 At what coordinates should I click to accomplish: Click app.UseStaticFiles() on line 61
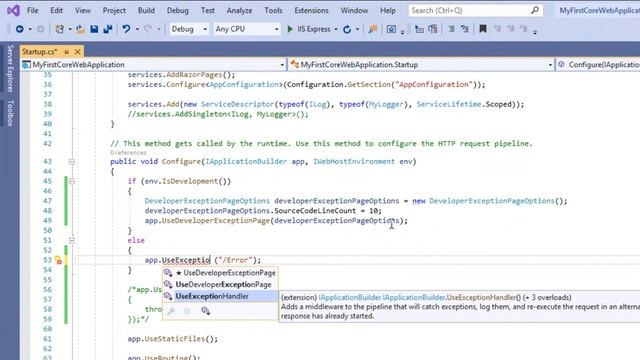pyautogui.click(x=173, y=339)
